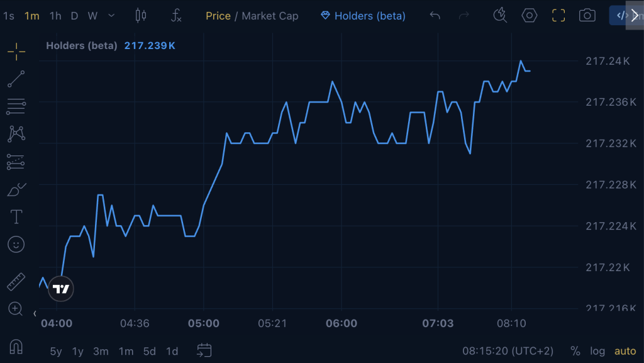Open the timeframe dropdown chevron
Viewport: 644px width, 363px height.
point(111,16)
